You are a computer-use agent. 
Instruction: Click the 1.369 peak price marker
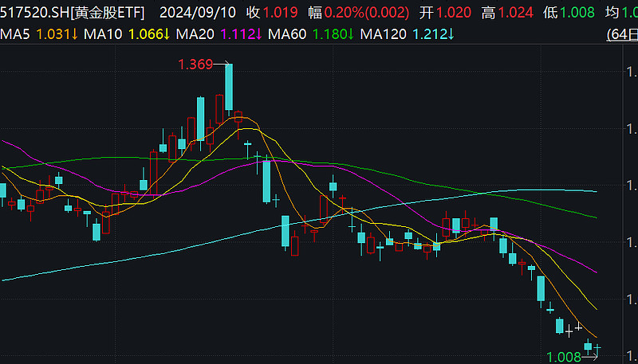(x=195, y=65)
